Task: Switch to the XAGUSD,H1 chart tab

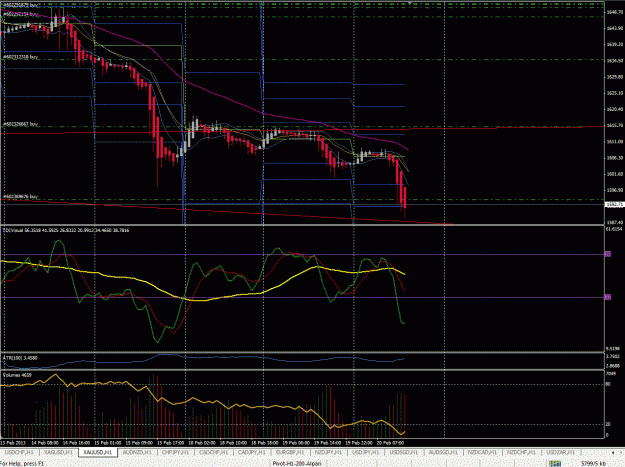Action: [59, 452]
